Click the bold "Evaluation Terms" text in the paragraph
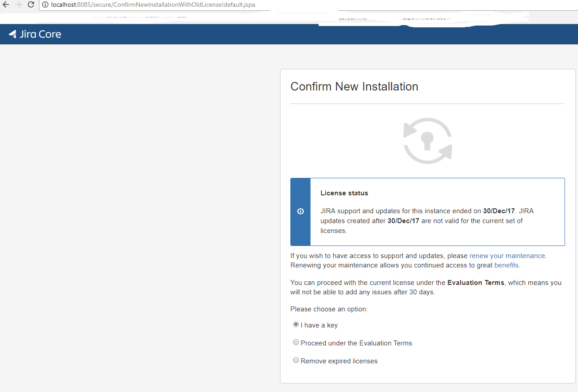This screenshot has width=578, height=392. point(476,283)
